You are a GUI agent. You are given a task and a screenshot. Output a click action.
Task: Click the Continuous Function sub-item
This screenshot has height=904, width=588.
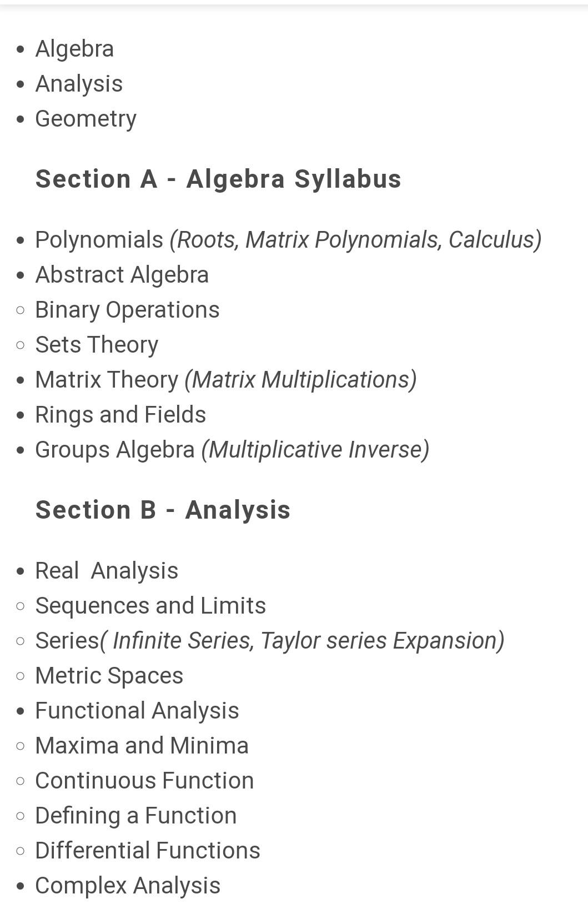coord(144,781)
